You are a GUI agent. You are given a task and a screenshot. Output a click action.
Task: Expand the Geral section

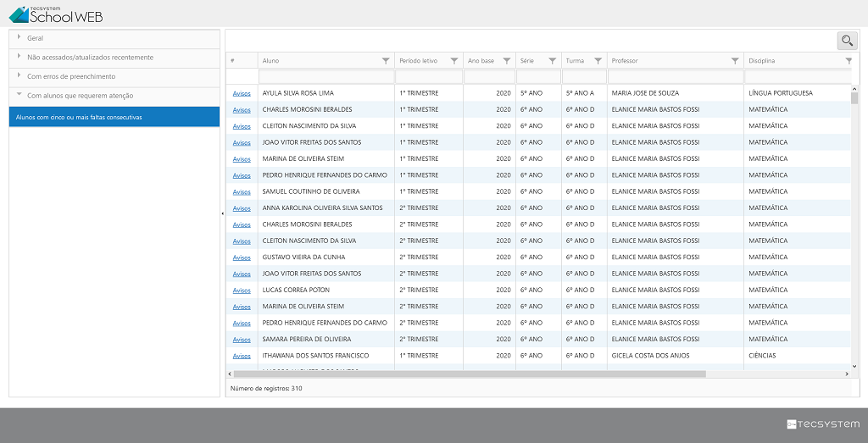click(x=36, y=38)
